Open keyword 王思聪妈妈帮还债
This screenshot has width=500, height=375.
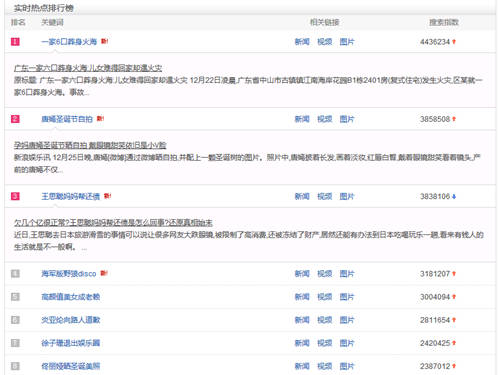pyautogui.click(x=71, y=196)
